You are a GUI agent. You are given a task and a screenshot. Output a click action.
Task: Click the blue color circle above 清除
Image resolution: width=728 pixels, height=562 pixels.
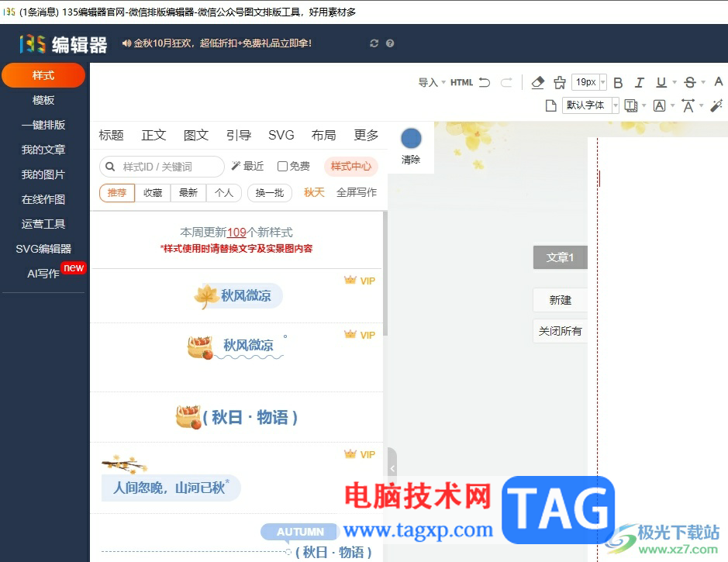pos(411,138)
